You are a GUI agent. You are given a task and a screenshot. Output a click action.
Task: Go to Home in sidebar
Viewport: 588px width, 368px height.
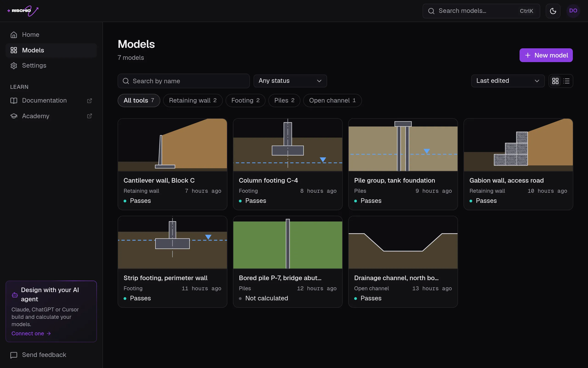tap(51, 35)
